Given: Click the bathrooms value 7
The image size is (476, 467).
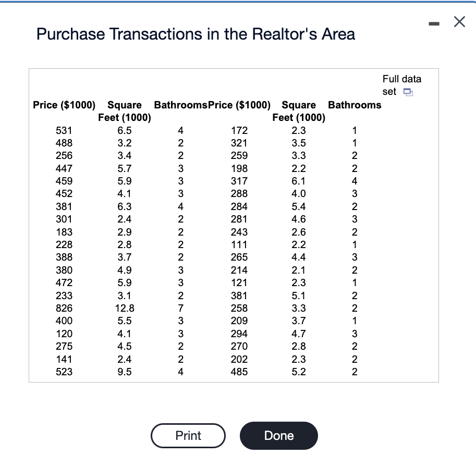Looking at the screenshot, I should [180, 308].
